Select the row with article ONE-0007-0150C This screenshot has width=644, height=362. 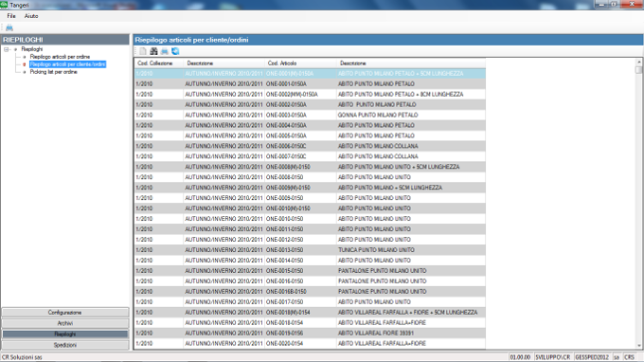[x=310, y=156]
